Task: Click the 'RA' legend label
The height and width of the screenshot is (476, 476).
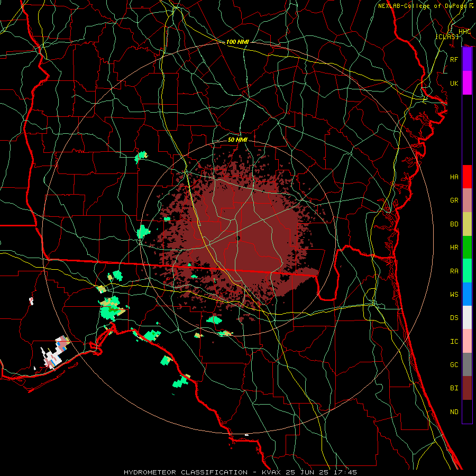Action: point(454,271)
